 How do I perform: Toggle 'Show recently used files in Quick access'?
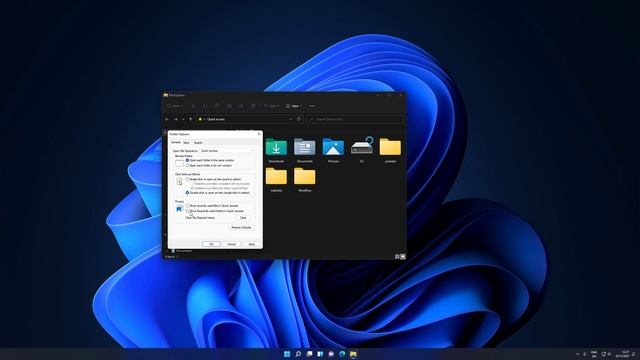pos(212,206)
